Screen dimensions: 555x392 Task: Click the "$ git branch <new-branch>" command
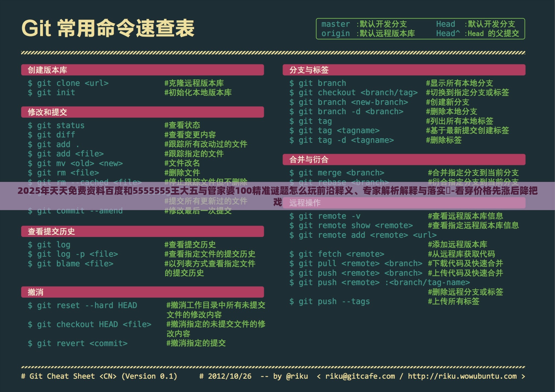349,102
